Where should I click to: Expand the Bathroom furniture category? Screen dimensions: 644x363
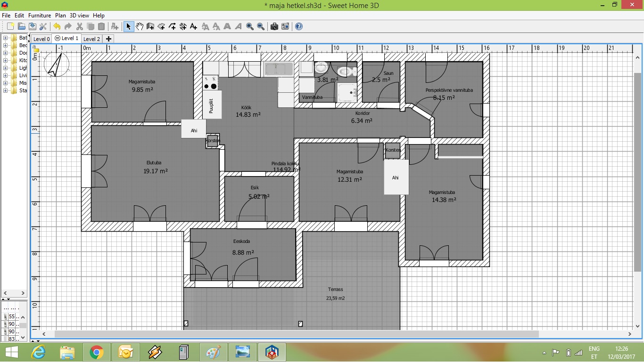[6, 38]
